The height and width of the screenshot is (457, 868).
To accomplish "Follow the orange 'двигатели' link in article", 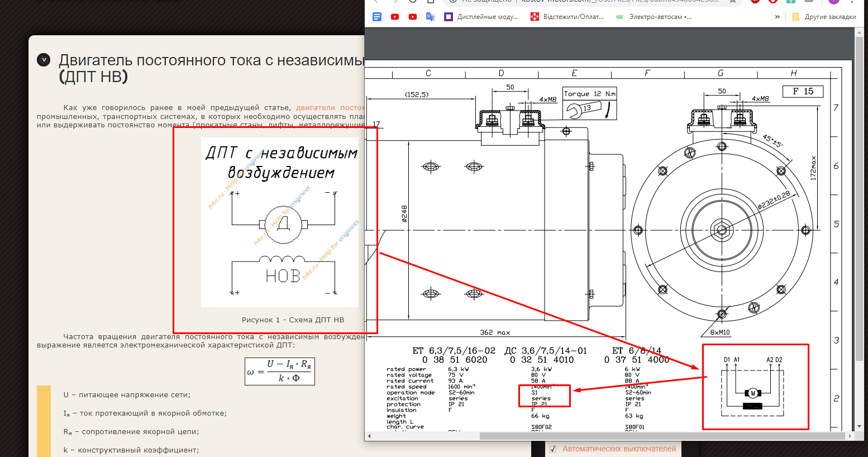I will click(316, 108).
